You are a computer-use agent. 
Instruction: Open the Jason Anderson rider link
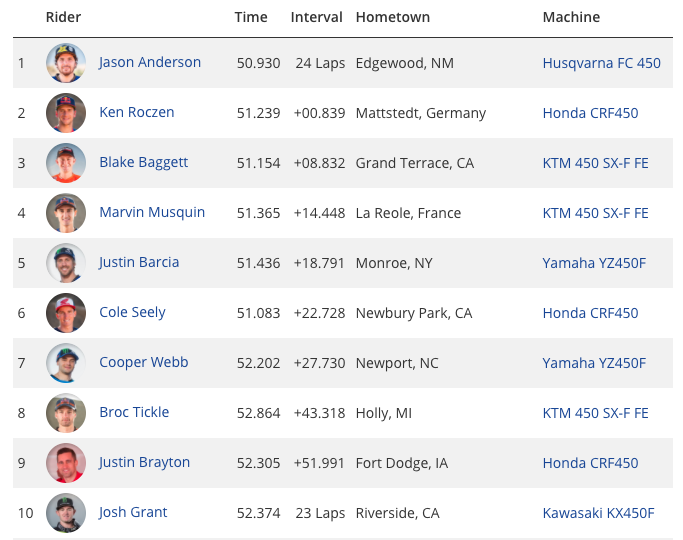[149, 62]
